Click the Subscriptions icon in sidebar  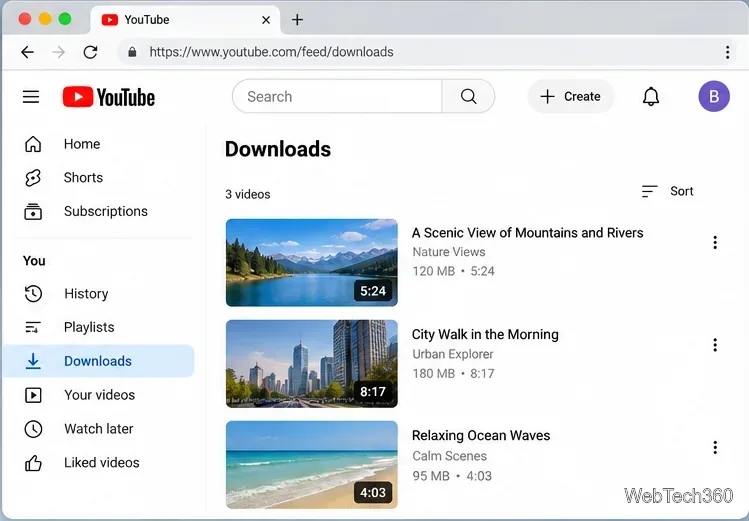tap(33, 211)
